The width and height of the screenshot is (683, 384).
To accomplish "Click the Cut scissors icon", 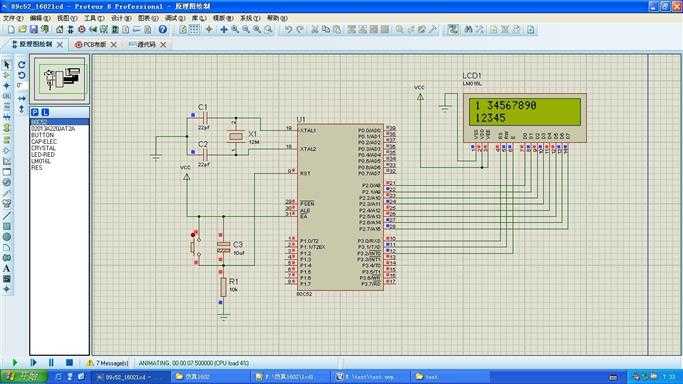I will (x=314, y=30).
